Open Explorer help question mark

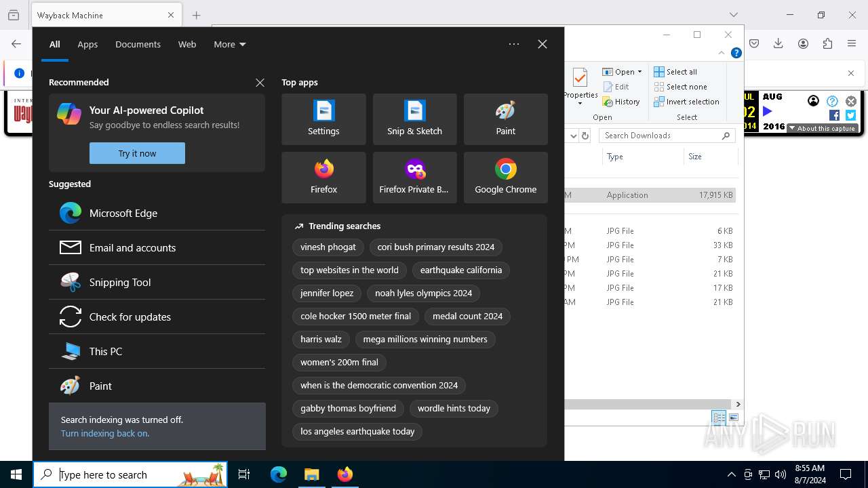pyautogui.click(x=736, y=53)
